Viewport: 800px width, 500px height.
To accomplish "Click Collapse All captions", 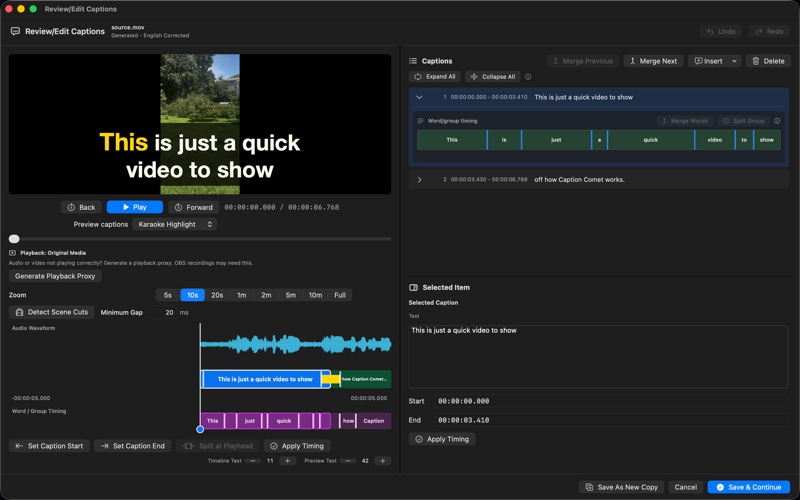I will tap(493, 77).
